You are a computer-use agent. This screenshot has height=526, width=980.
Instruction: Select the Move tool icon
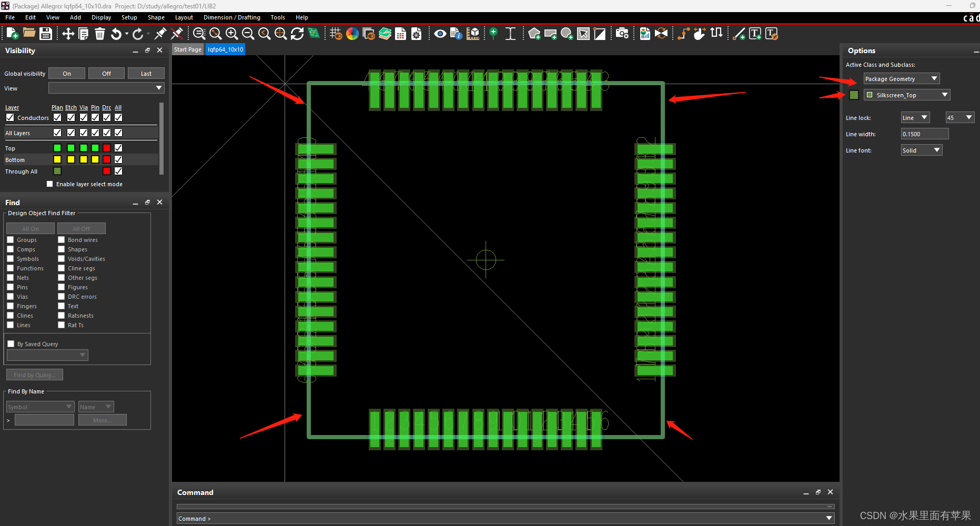(68, 34)
